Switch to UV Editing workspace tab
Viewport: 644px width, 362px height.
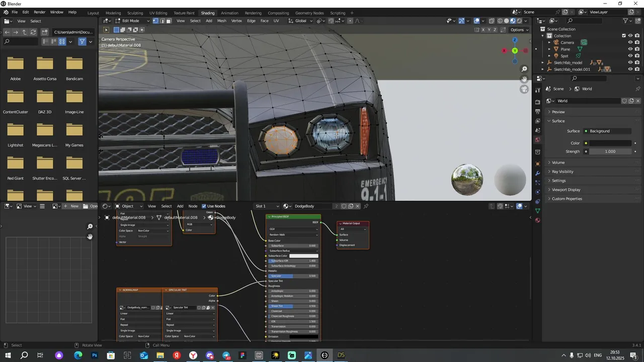pyautogui.click(x=158, y=13)
